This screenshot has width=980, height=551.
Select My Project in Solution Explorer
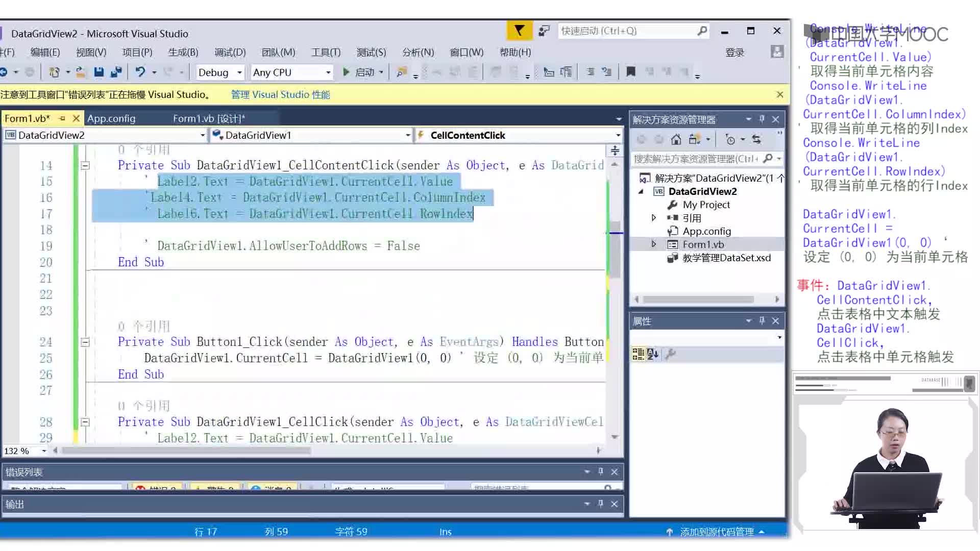pos(706,205)
